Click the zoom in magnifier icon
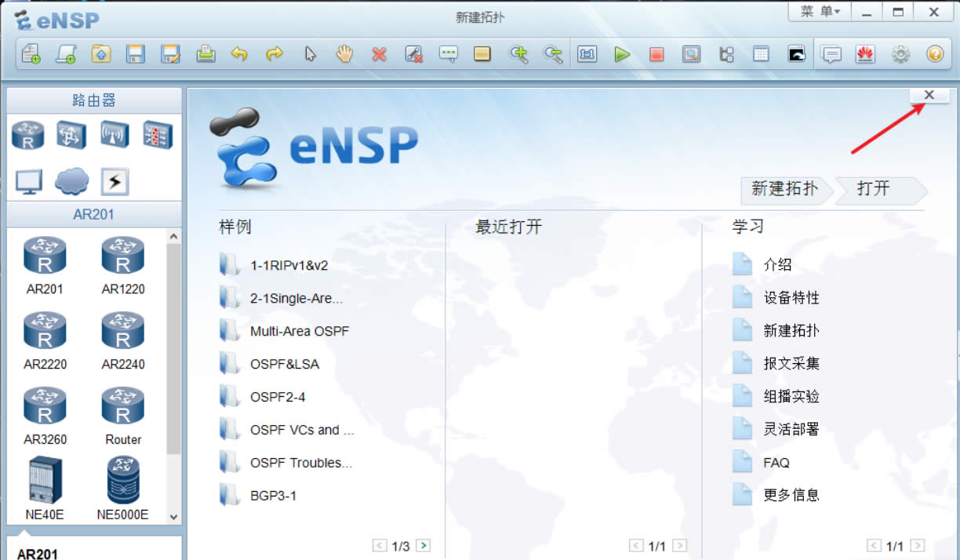 coord(518,54)
